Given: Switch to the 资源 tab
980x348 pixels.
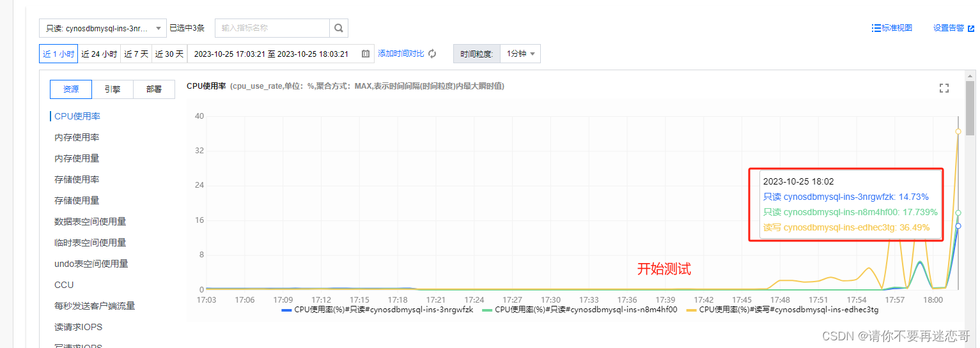Looking at the screenshot, I should pos(71,89).
